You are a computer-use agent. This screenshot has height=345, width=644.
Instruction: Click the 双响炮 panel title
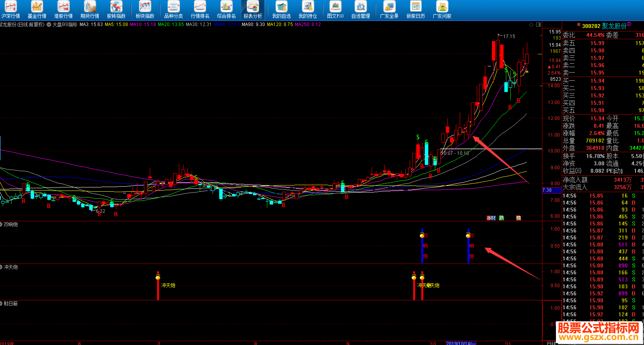point(10,224)
